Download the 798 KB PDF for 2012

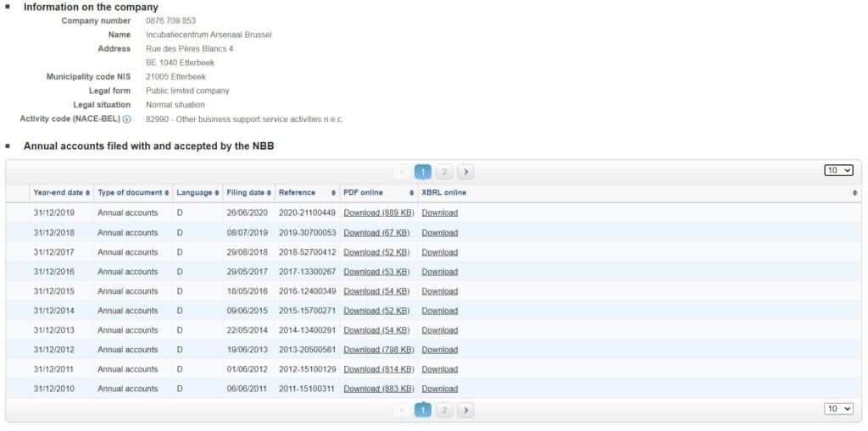[x=378, y=350]
